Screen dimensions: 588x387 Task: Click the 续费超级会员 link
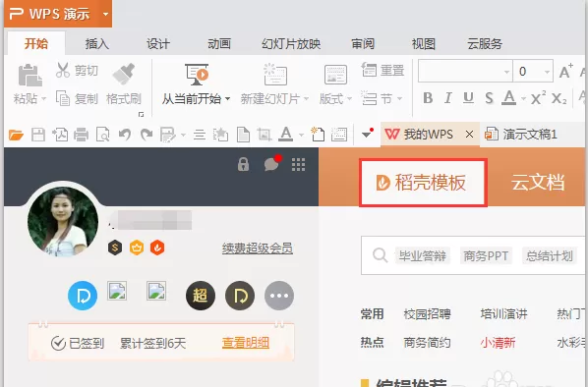258,248
